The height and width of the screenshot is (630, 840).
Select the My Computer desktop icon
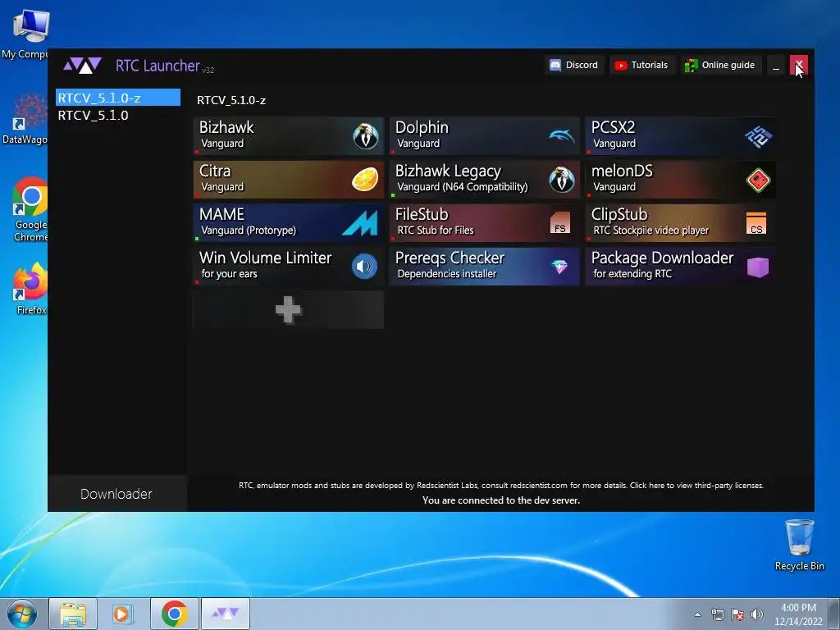[x=25, y=34]
